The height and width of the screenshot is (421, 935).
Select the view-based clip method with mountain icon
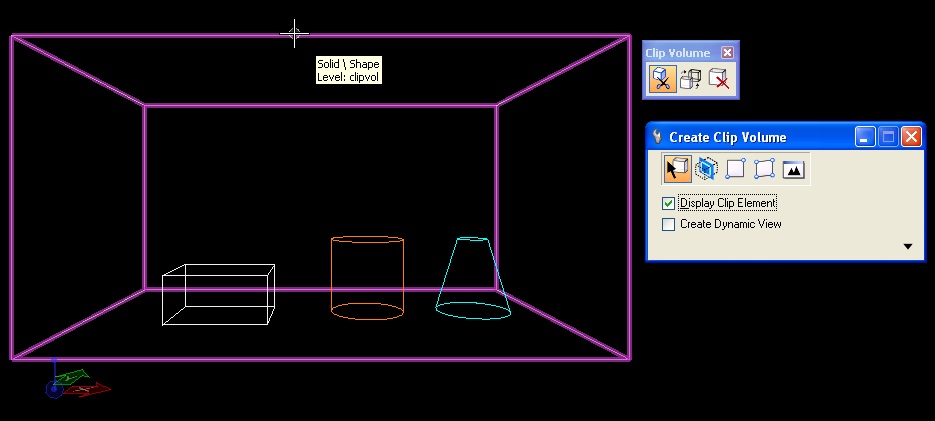click(793, 170)
